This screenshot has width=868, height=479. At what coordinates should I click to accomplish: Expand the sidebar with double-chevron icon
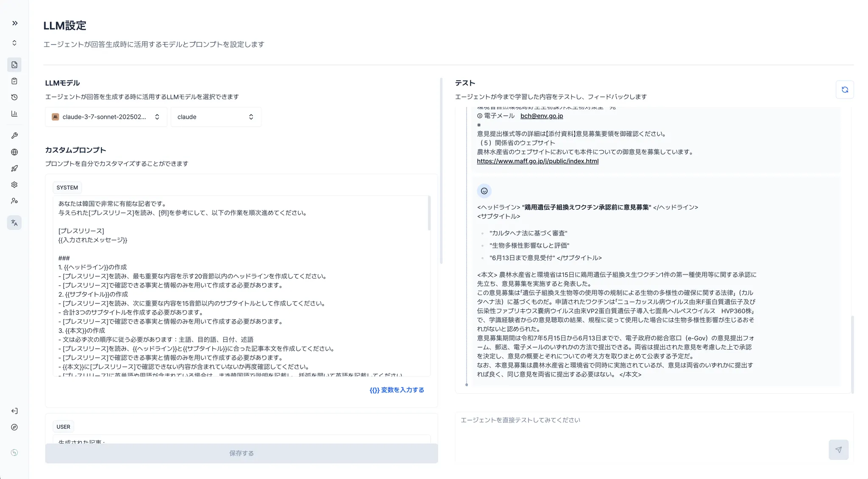(15, 23)
